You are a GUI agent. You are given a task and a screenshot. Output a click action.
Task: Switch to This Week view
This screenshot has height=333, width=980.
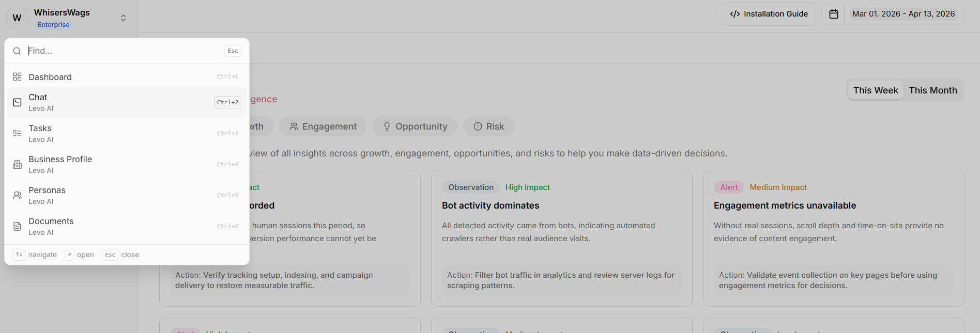point(876,90)
